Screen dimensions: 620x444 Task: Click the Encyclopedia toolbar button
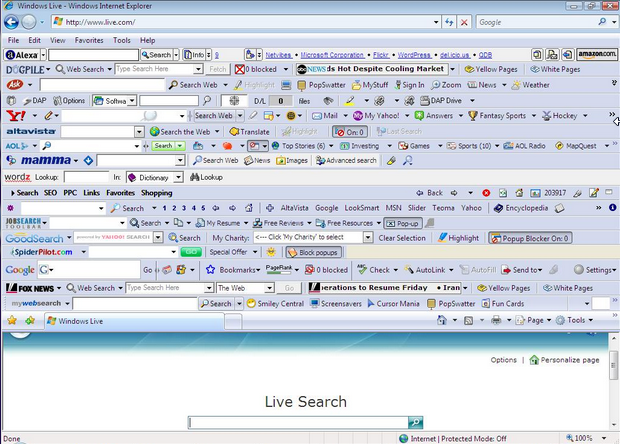[x=521, y=208]
